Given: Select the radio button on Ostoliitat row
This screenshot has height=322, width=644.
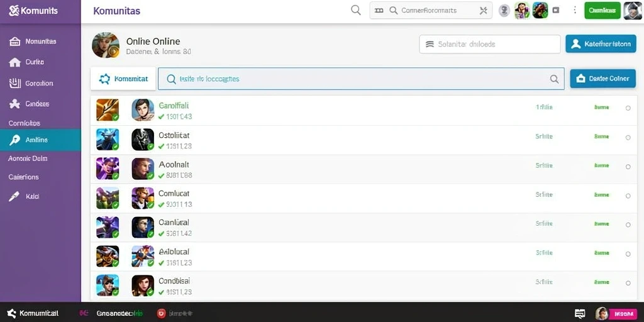Looking at the screenshot, I should coord(628,138).
